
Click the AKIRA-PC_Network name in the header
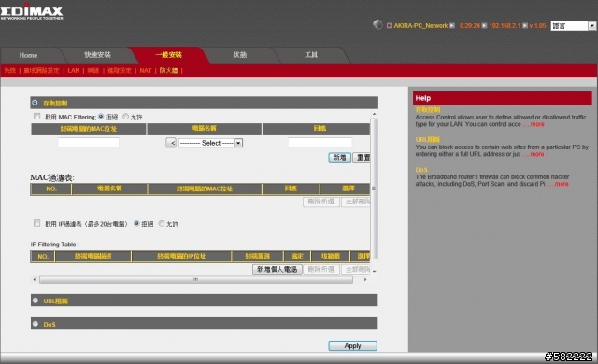[x=420, y=26]
